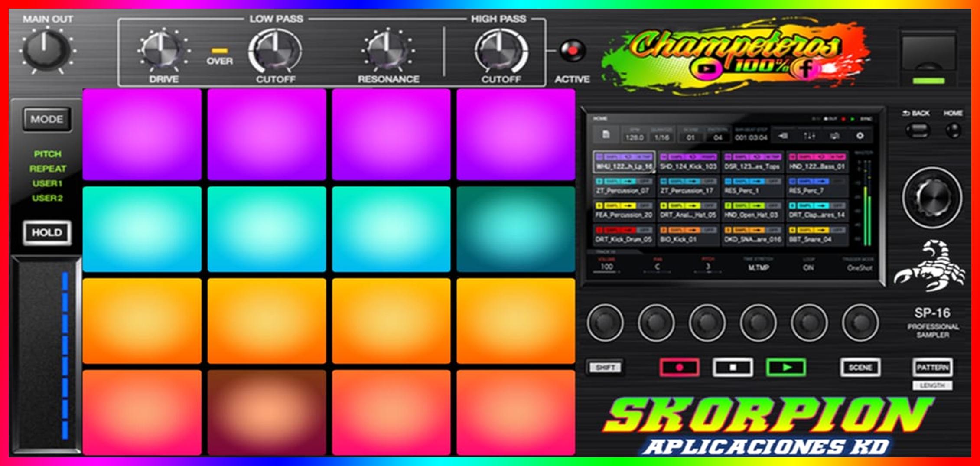Tap the blue LED touch strip

tap(65, 355)
